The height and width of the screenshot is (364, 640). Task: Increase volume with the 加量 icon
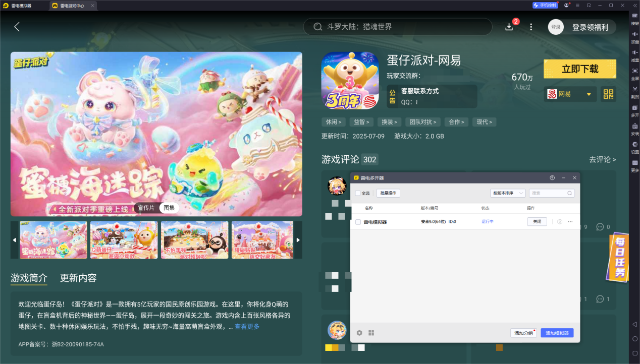[x=635, y=34]
